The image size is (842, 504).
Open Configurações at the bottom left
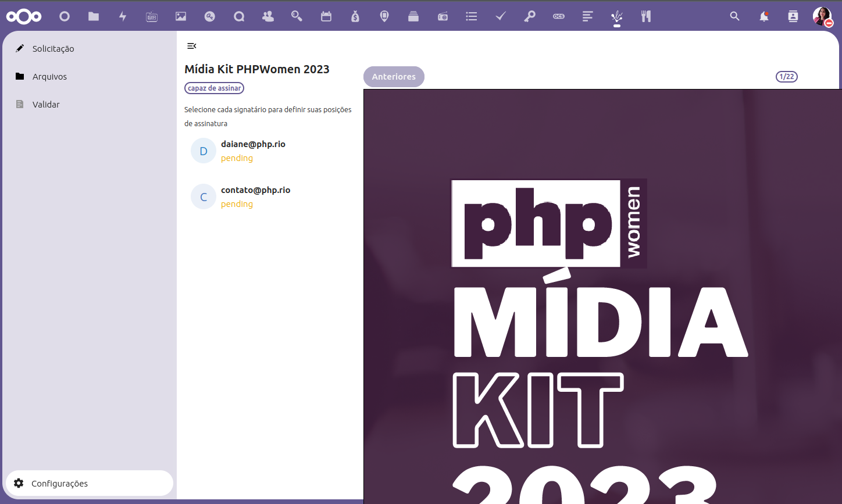click(x=89, y=484)
